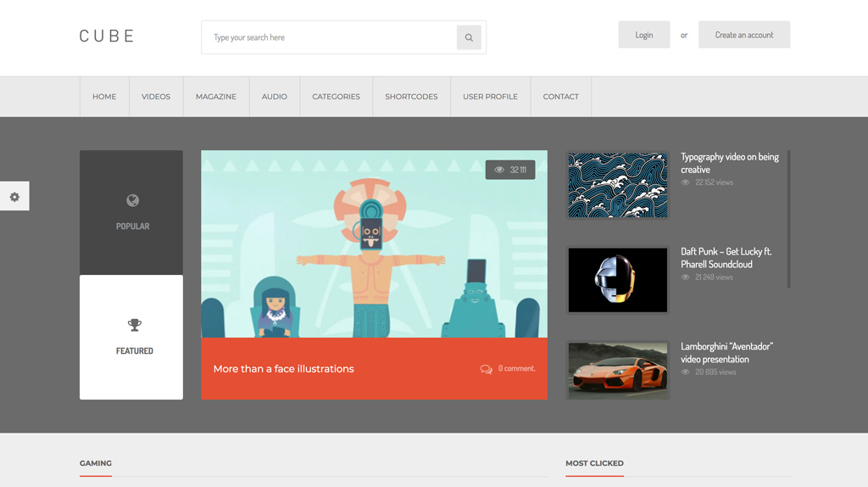Click the Gaming section heading

click(x=95, y=463)
